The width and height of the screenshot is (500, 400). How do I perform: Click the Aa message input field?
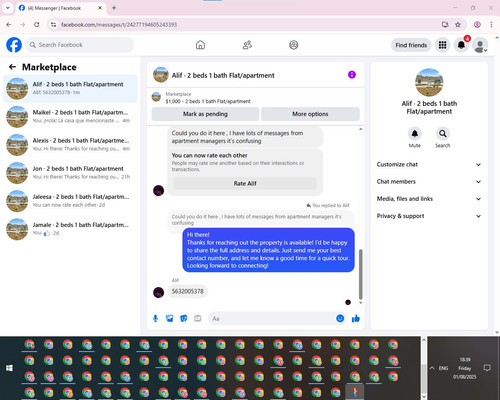[x=272, y=318]
